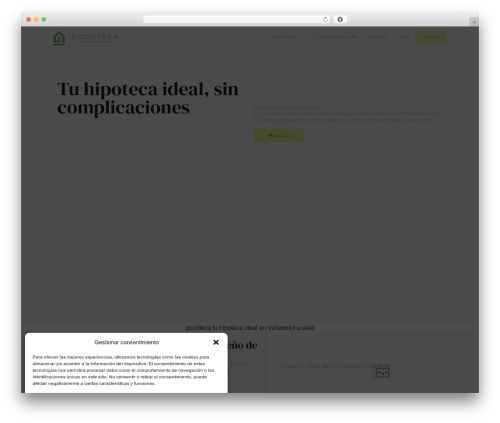Reload the page with the refresh icon

[x=325, y=19]
